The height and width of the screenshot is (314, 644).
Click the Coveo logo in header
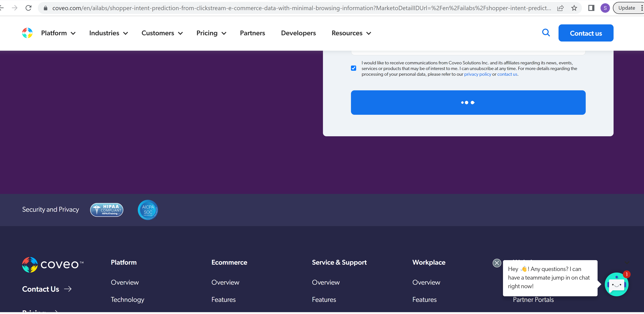(27, 33)
